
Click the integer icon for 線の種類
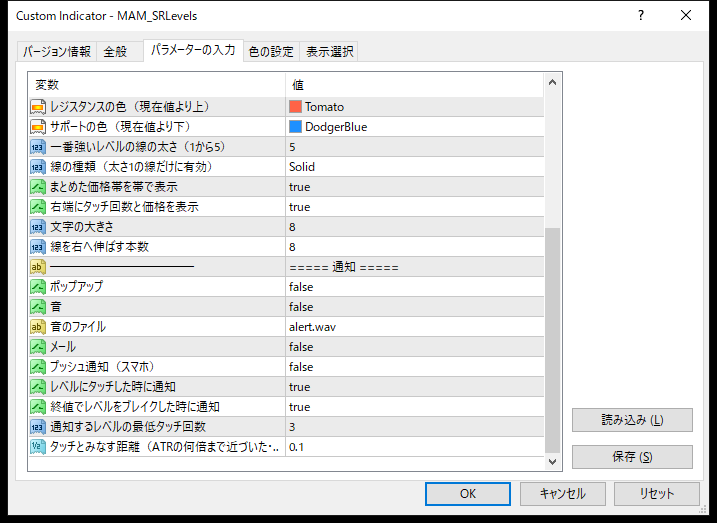pos(38,167)
